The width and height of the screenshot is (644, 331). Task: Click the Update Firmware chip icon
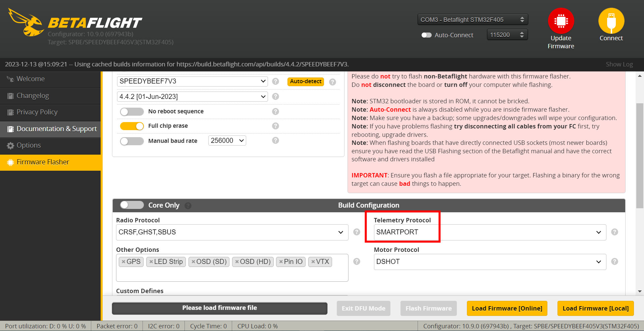tap(561, 21)
